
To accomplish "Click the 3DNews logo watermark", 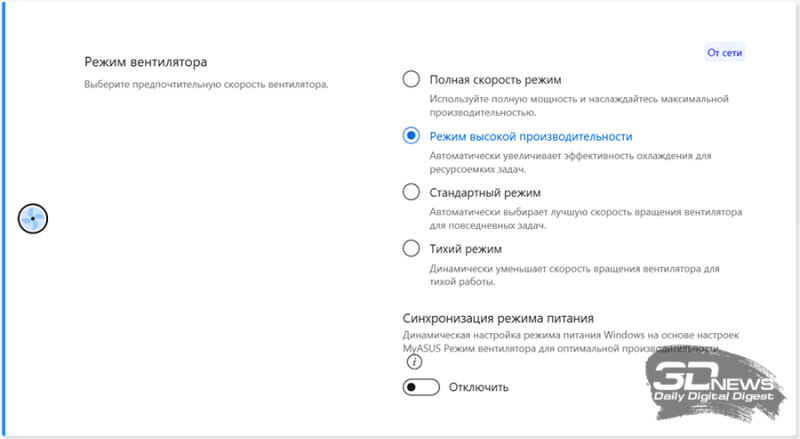I will pyautogui.click(x=714, y=384).
